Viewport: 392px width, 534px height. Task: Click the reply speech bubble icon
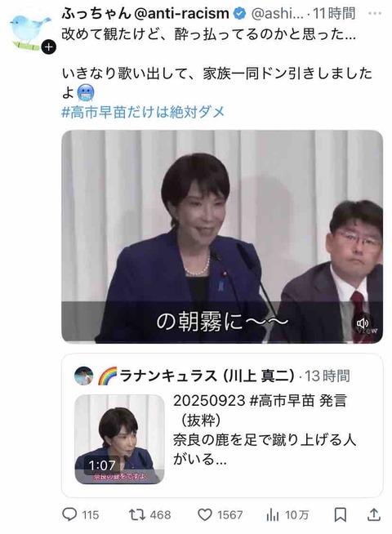click(69, 514)
